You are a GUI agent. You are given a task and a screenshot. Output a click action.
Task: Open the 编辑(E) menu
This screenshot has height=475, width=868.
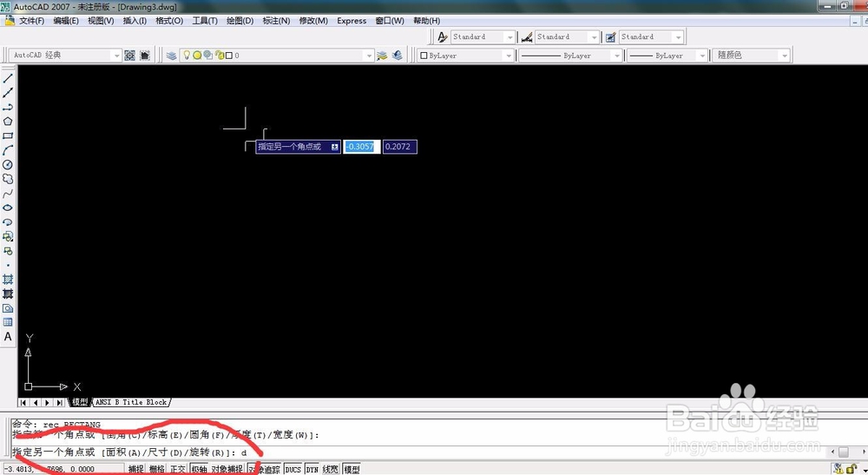[x=66, y=21]
